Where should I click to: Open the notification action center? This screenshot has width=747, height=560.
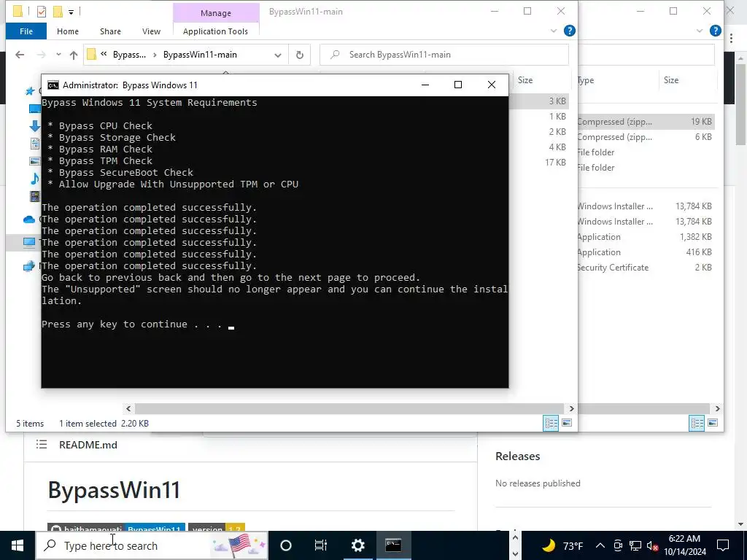click(x=723, y=545)
